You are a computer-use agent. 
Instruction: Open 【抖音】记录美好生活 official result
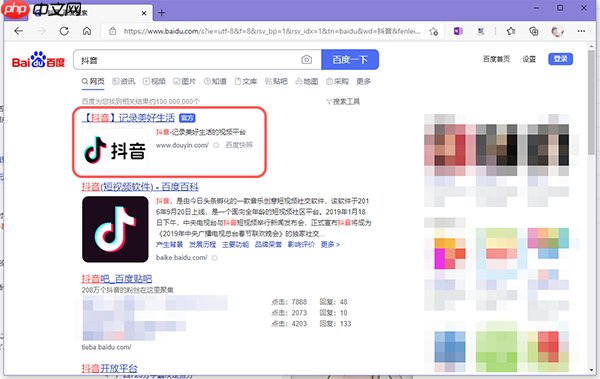(x=128, y=118)
